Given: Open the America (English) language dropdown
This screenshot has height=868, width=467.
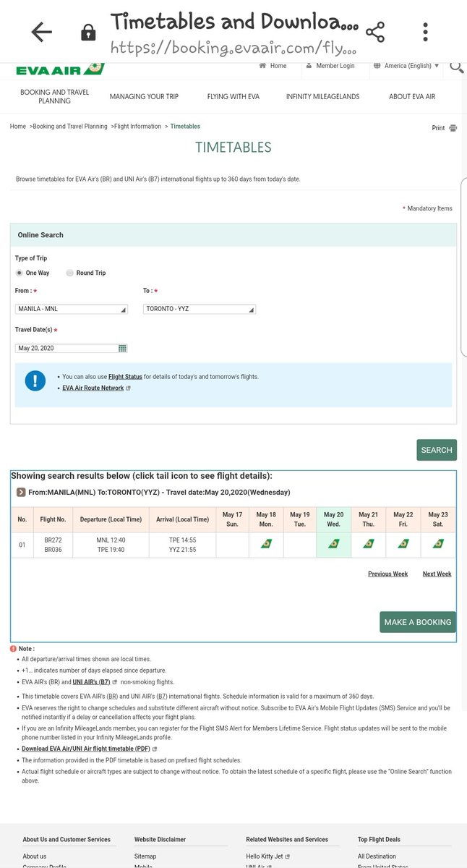Looking at the screenshot, I should (406, 66).
